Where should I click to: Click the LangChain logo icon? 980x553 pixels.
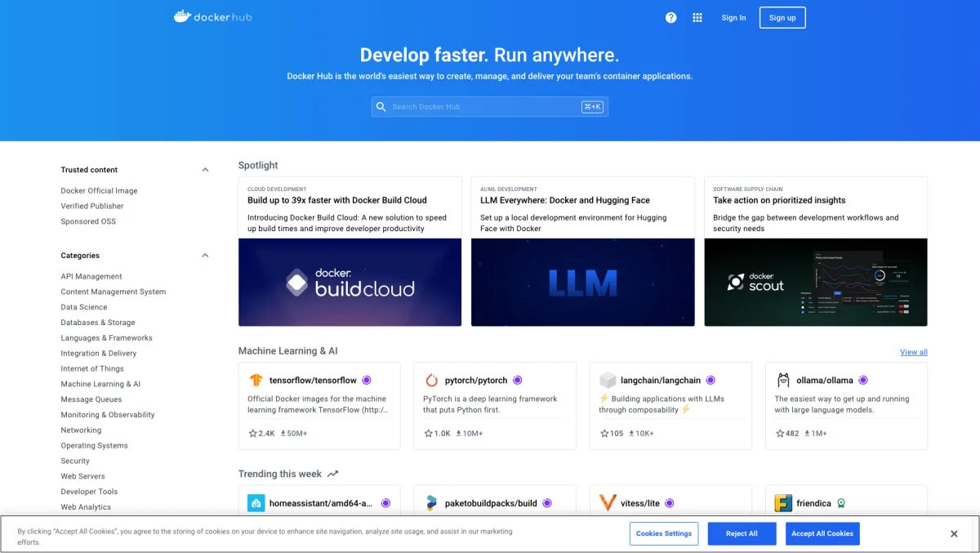coord(608,381)
